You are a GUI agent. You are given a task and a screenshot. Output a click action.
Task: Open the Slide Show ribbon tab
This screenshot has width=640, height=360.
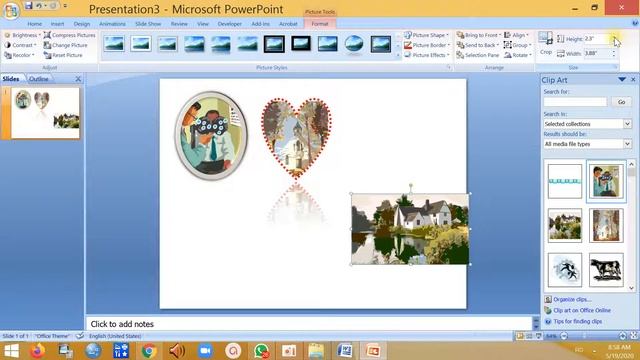[148, 24]
